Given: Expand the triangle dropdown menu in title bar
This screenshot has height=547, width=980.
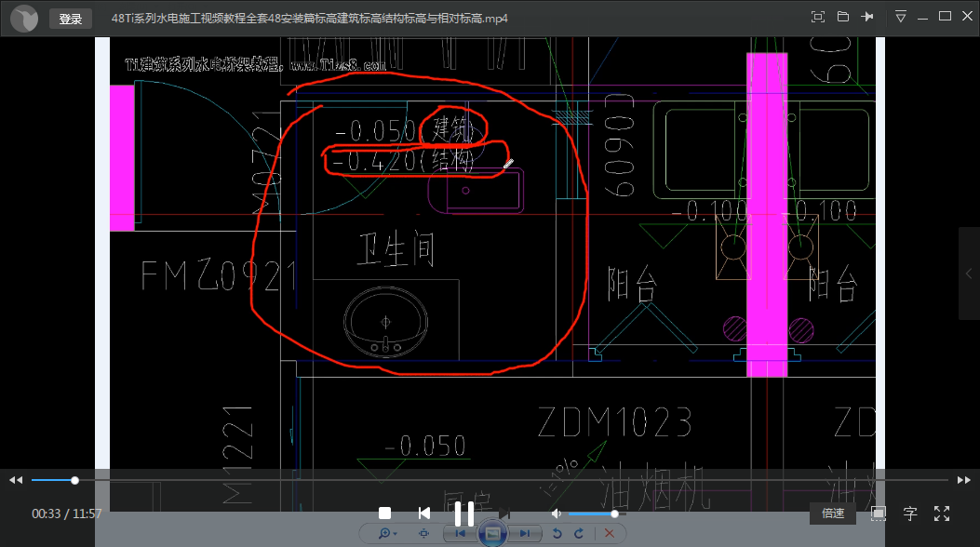Looking at the screenshot, I should (x=900, y=17).
